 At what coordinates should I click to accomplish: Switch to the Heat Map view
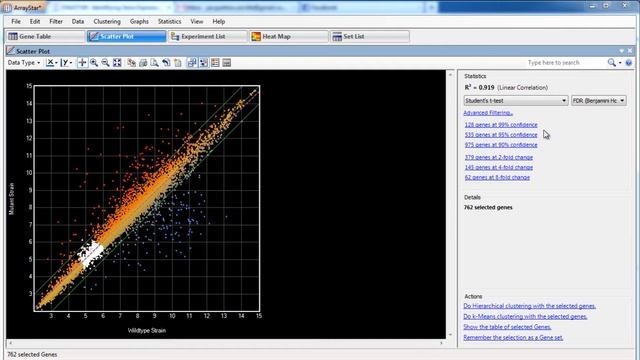pos(289,36)
